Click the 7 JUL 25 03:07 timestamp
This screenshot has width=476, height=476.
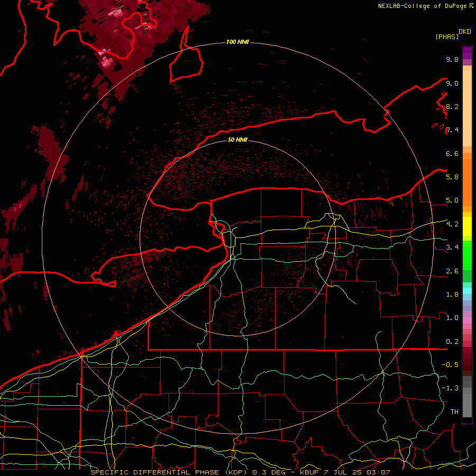click(x=358, y=472)
